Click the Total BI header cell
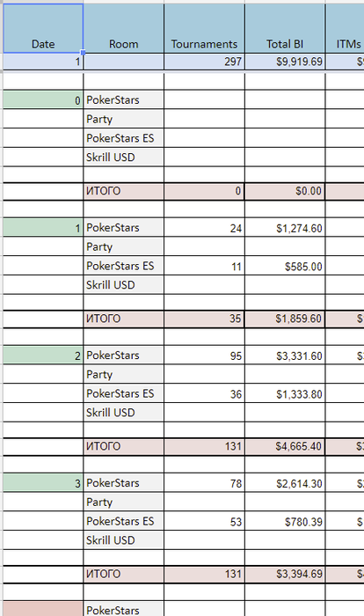 point(285,28)
